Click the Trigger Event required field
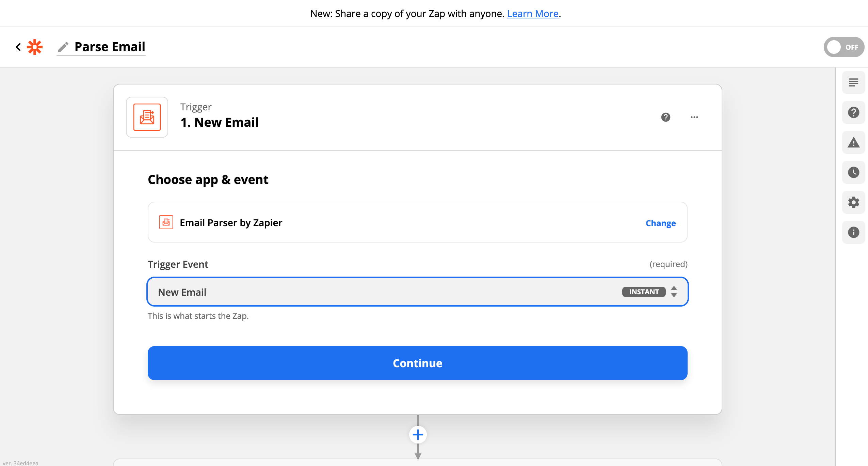This screenshot has height=466, width=868. click(417, 291)
